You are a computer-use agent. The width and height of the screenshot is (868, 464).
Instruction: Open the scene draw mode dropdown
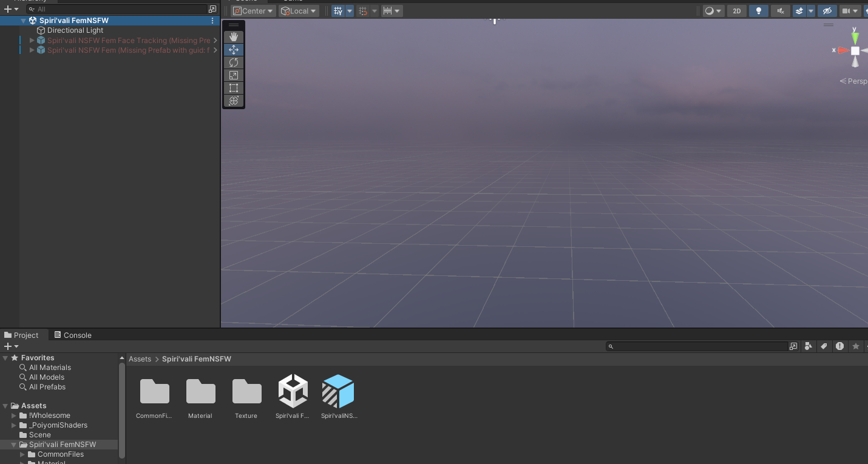click(x=713, y=11)
